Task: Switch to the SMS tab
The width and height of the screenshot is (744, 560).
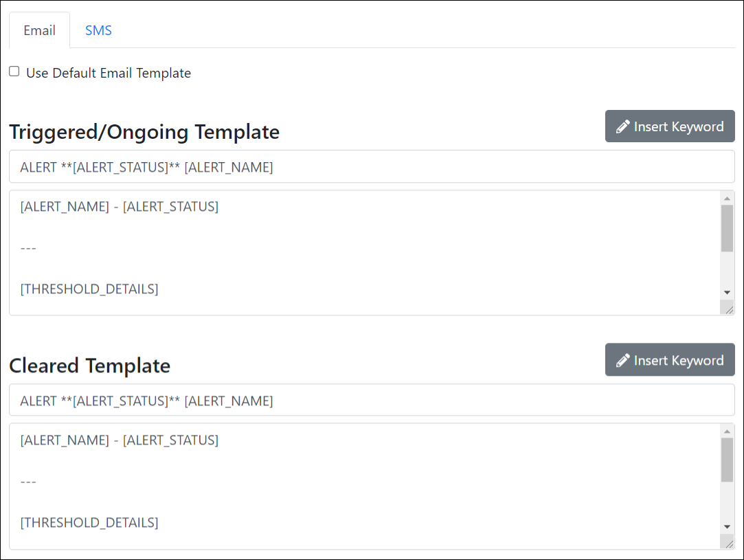Action: coord(98,31)
